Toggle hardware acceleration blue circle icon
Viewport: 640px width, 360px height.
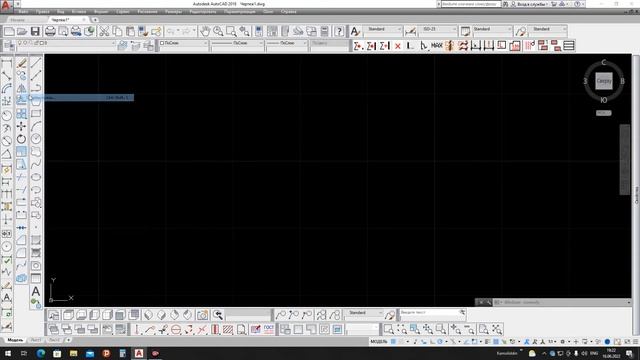point(607,342)
